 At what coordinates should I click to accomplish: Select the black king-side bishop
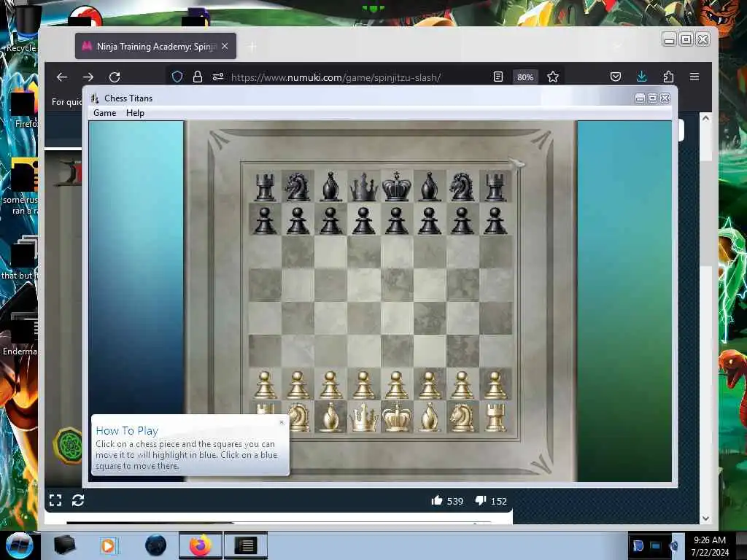(429, 187)
